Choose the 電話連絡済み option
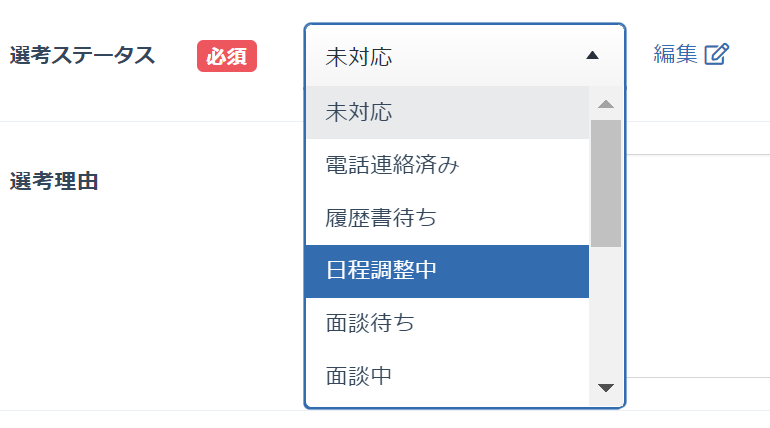This screenshot has width=770, height=428. 392,165
